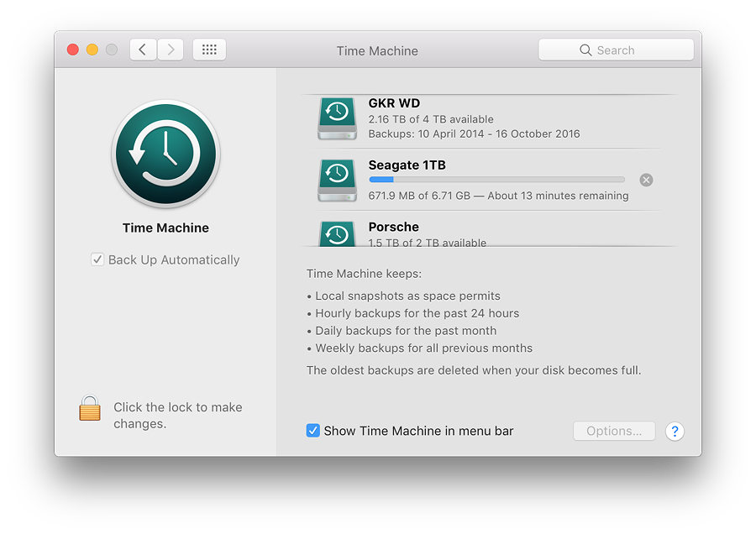
Task: Minimize the window with yellow button
Action: click(92, 50)
